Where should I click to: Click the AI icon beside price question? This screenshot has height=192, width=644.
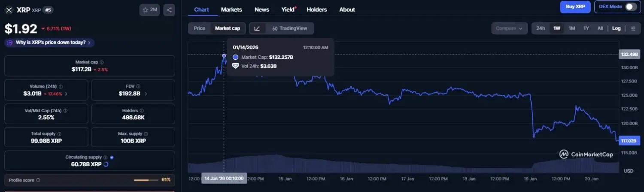10,43
